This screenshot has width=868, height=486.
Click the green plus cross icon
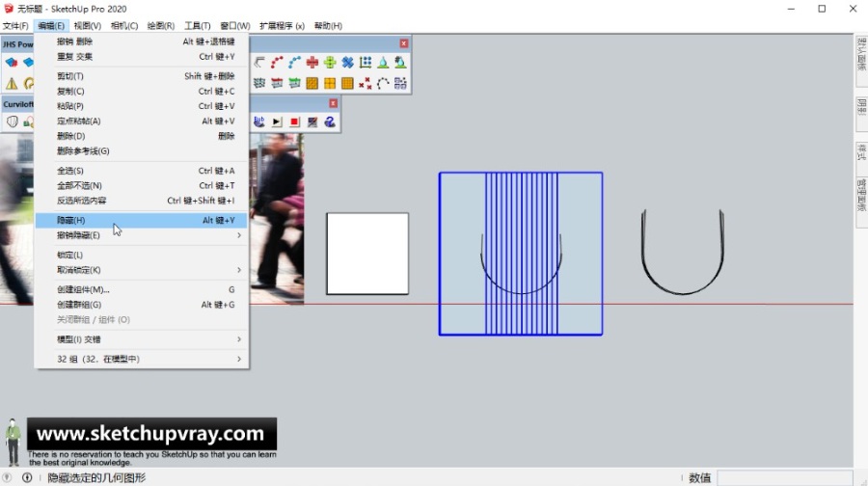[x=330, y=63]
